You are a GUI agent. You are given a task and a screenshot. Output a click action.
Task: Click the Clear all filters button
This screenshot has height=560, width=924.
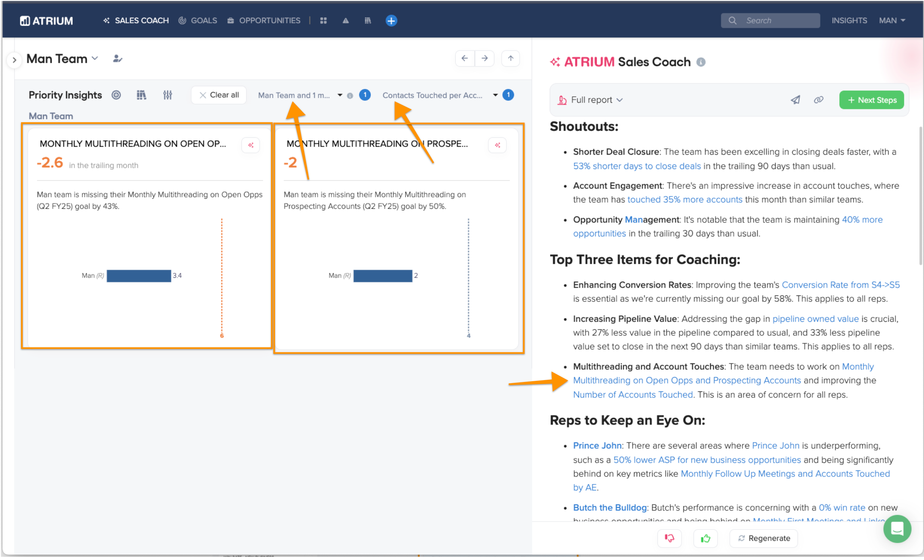pyautogui.click(x=218, y=95)
